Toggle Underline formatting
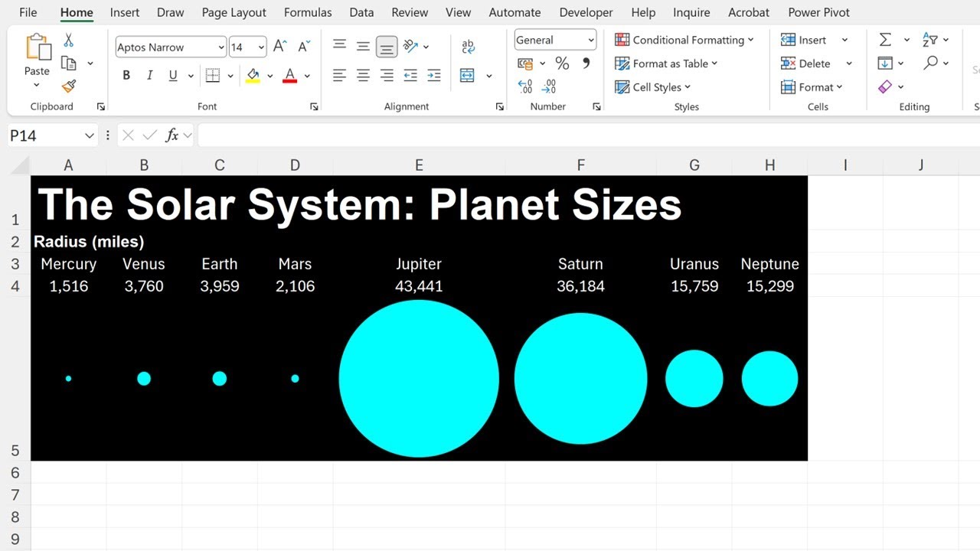 pos(173,75)
